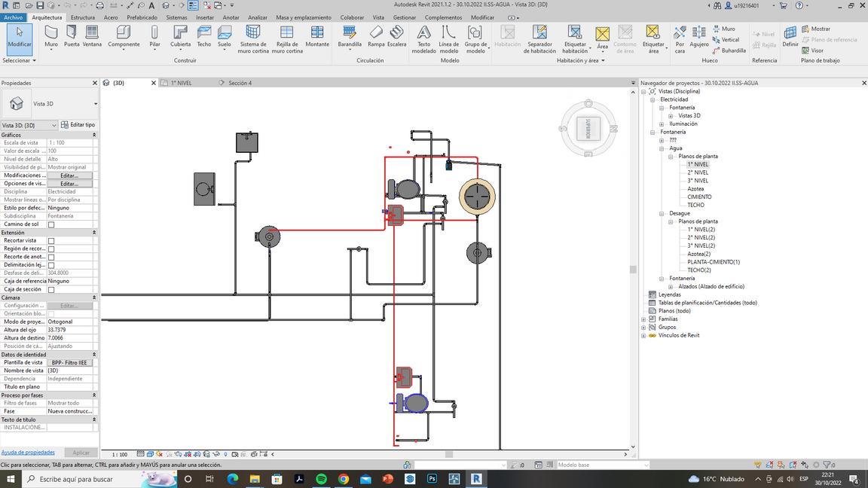Expand the Familias tree node
The width and height of the screenshot is (868, 488).
pyautogui.click(x=643, y=319)
